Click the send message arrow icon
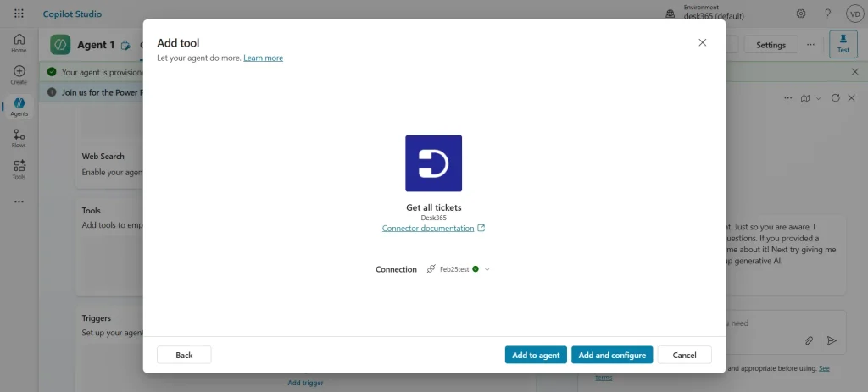This screenshot has height=392, width=868. 832,340
